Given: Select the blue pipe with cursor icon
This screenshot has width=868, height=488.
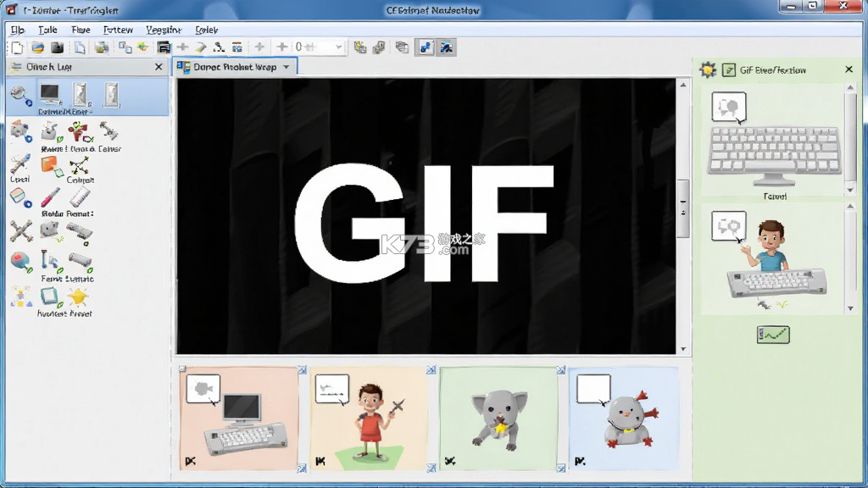Looking at the screenshot, I should click(x=51, y=261).
